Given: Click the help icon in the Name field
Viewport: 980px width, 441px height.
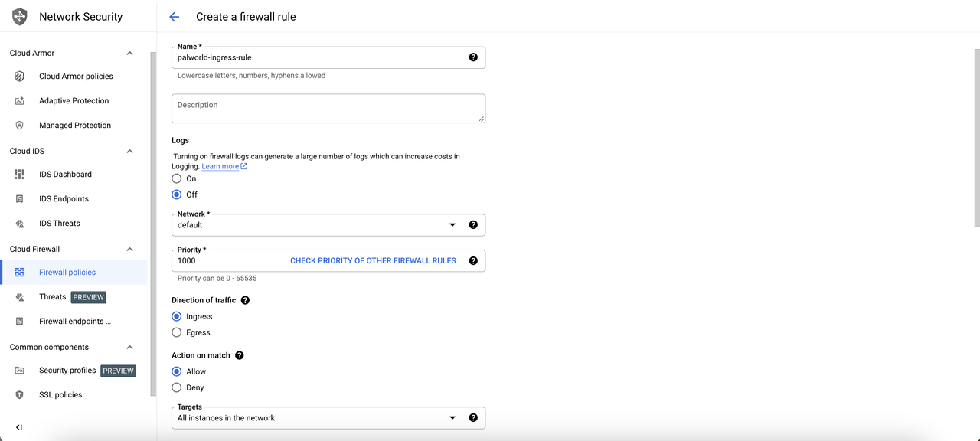Looking at the screenshot, I should 473,57.
